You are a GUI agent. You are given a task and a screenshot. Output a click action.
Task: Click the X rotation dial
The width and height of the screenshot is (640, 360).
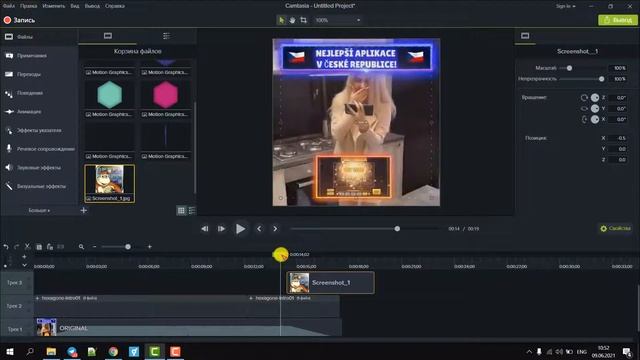pos(595,119)
